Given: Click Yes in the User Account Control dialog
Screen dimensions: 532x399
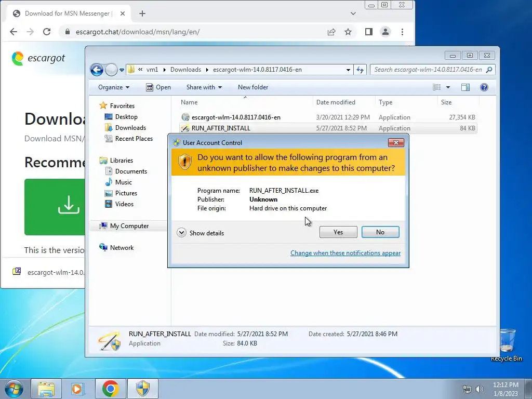Looking at the screenshot, I should tap(338, 232).
